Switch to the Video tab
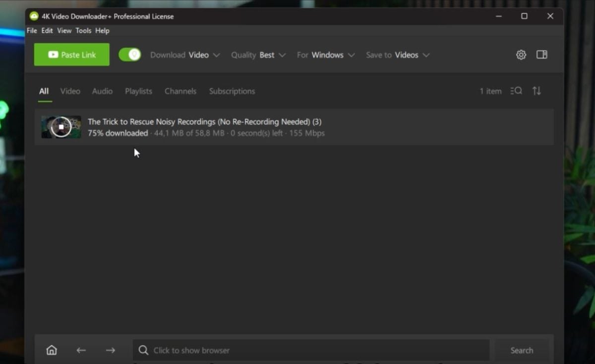595x364 pixels. coord(70,91)
